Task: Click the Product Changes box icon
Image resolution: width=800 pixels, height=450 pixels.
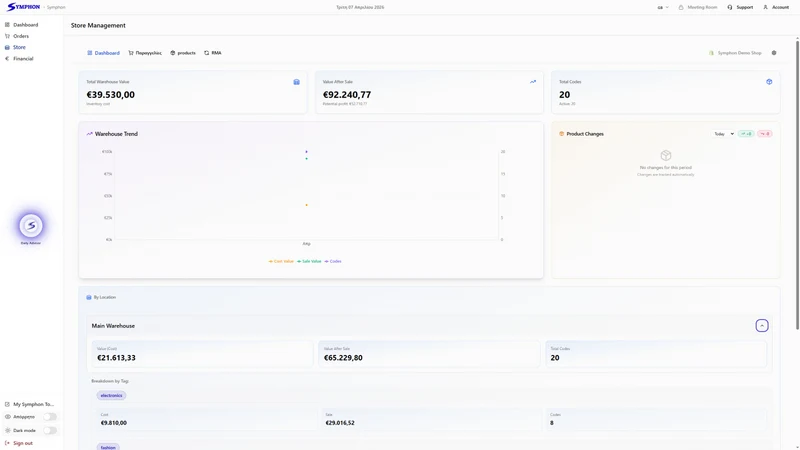Action: [561, 134]
